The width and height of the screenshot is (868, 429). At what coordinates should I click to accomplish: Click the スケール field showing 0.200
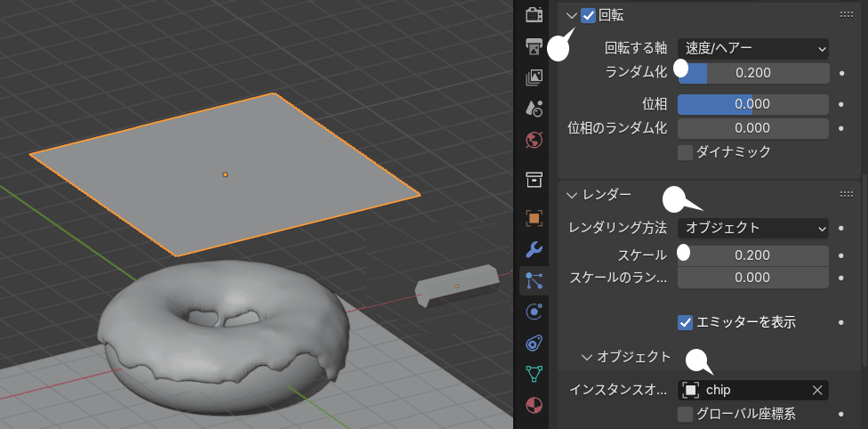pos(753,255)
